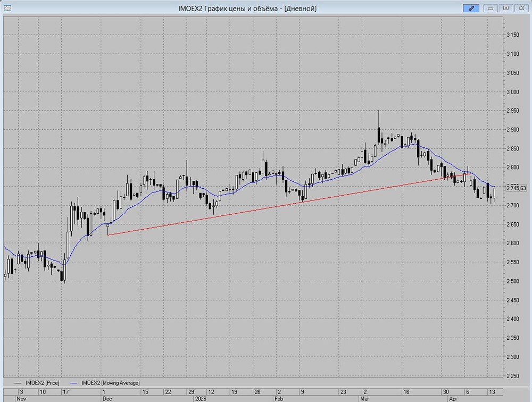Click the Apr month label on time axis

(453, 398)
